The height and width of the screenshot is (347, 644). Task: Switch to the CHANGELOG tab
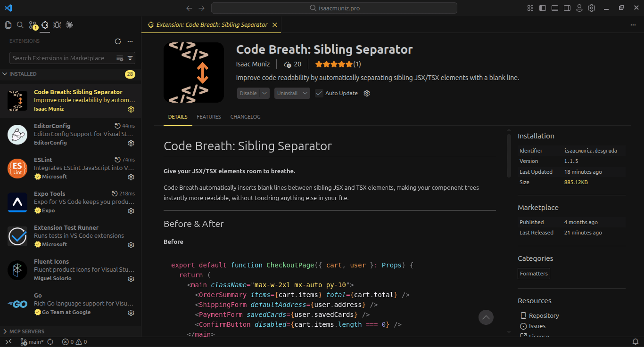tap(245, 117)
